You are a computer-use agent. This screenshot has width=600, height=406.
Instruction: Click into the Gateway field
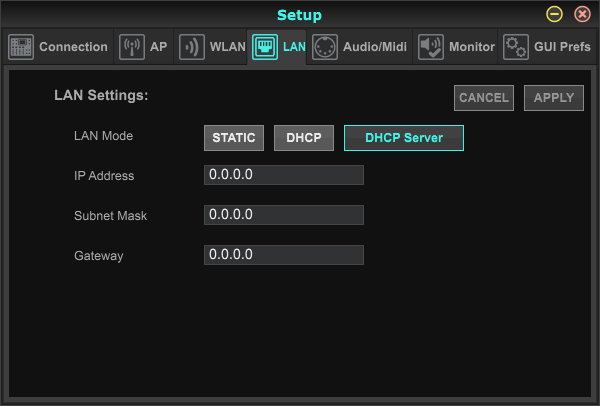(x=283, y=255)
